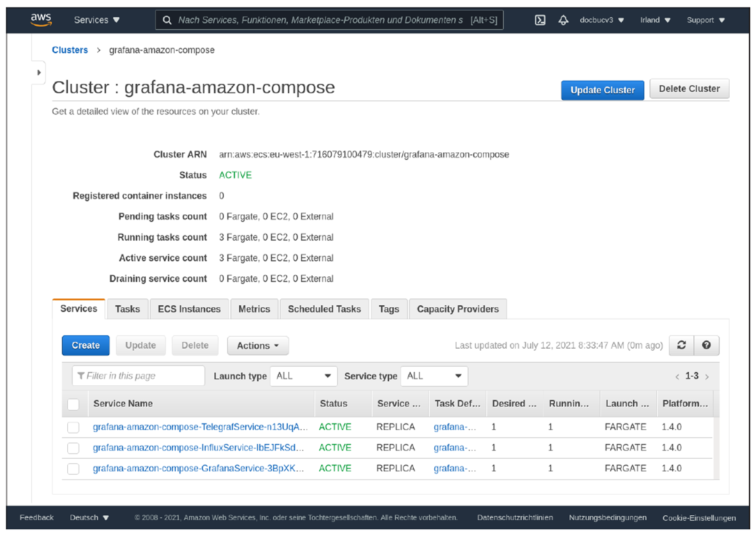Focus the Filter in this page field
756x535 pixels.
point(138,376)
